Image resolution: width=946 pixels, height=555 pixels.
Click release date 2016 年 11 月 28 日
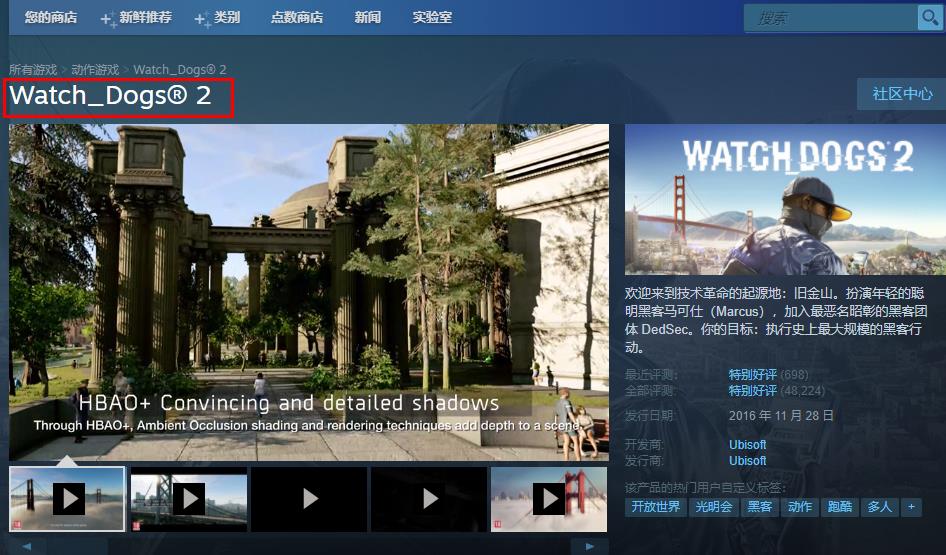click(x=781, y=416)
